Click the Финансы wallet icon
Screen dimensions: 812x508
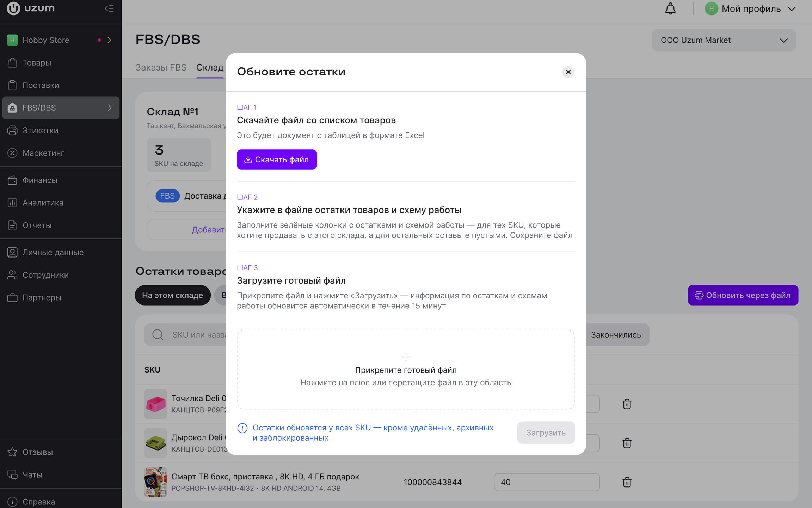[12, 180]
